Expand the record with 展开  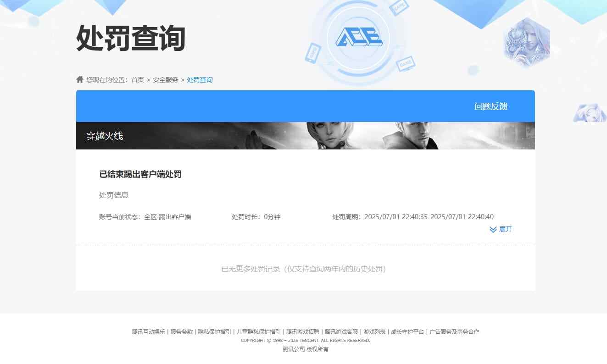[505, 229]
